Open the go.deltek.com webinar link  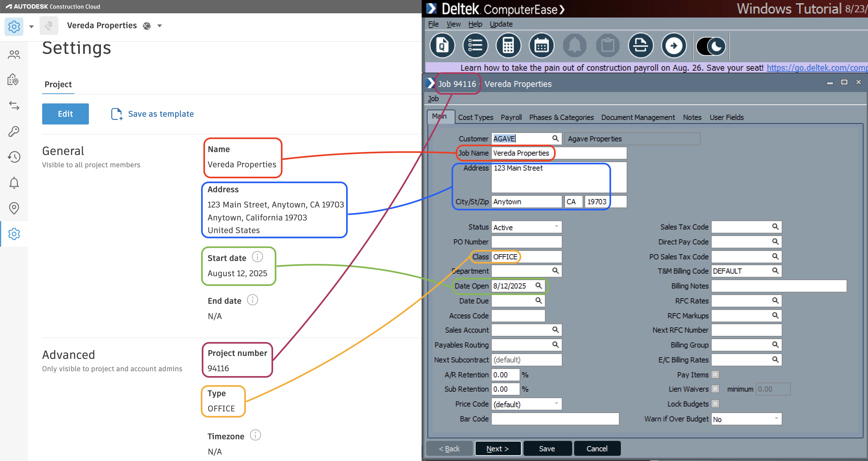pos(817,68)
